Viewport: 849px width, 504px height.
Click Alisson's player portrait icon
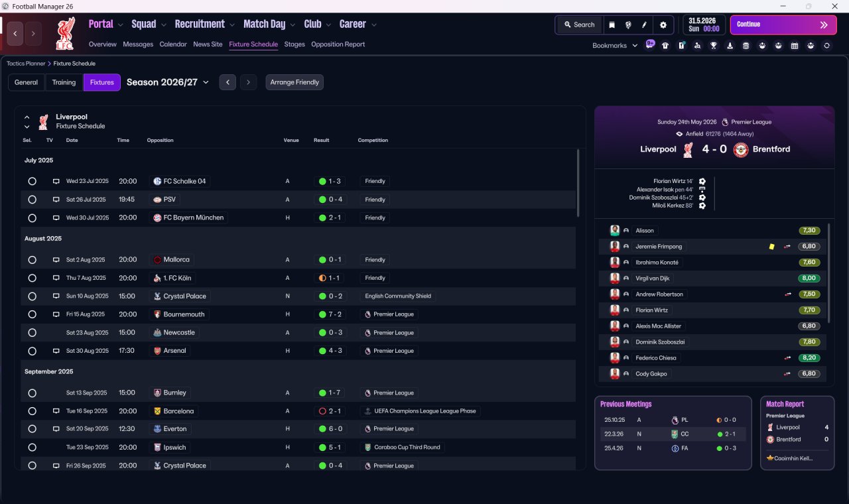pos(615,230)
